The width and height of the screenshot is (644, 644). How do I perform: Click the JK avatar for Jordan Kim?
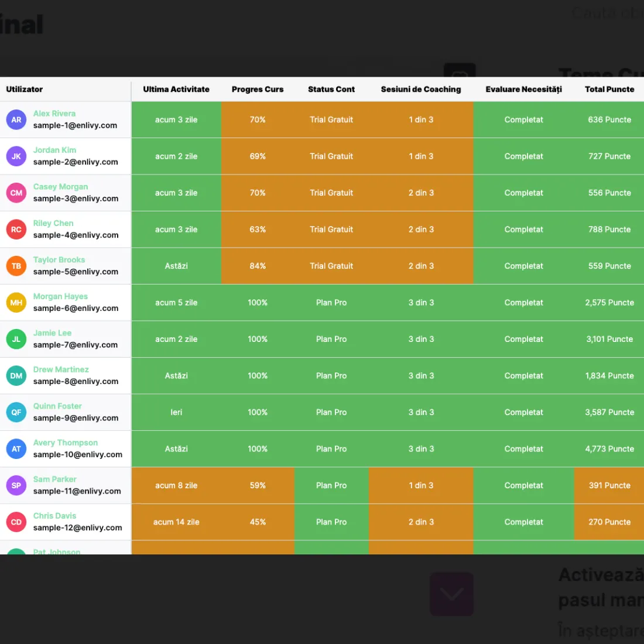tap(16, 156)
